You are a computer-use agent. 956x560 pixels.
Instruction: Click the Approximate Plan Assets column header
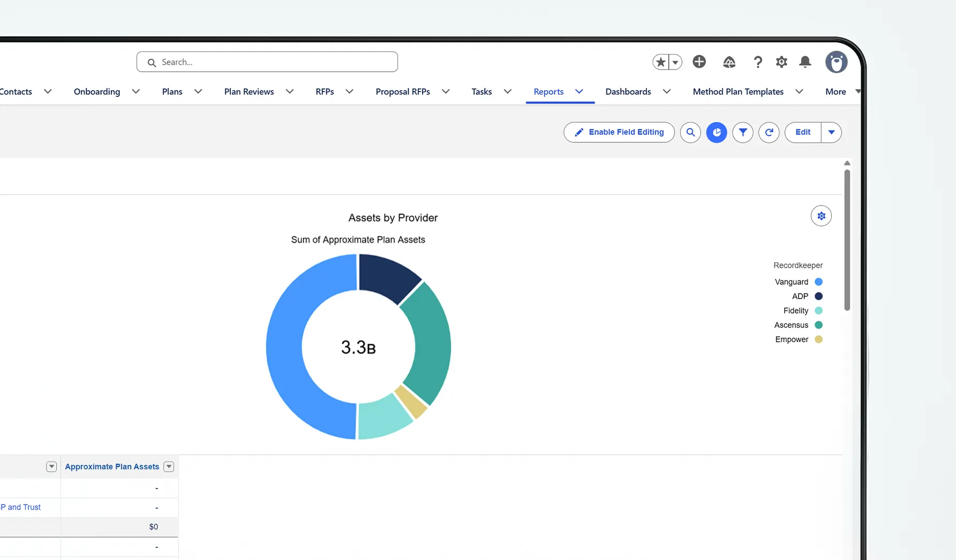click(x=112, y=467)
